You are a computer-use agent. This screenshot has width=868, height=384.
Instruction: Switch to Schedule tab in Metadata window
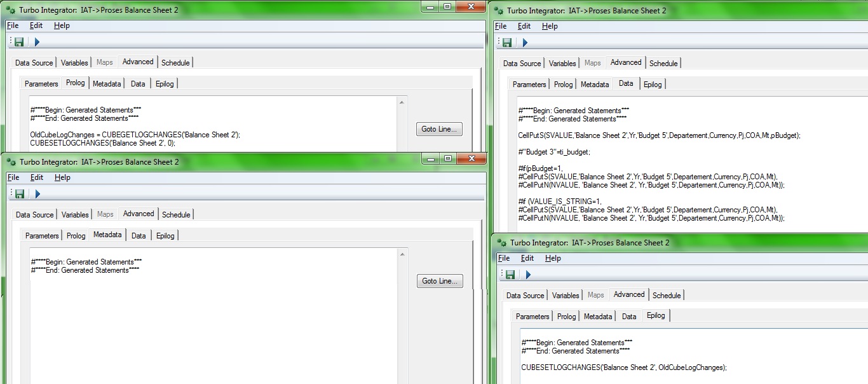[x=176, y=215]
